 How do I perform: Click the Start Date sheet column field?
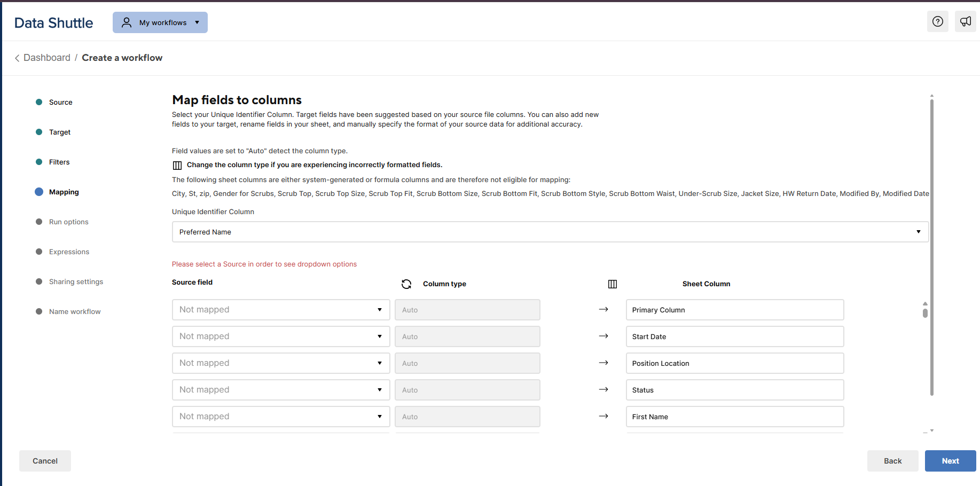coord(735,336)
